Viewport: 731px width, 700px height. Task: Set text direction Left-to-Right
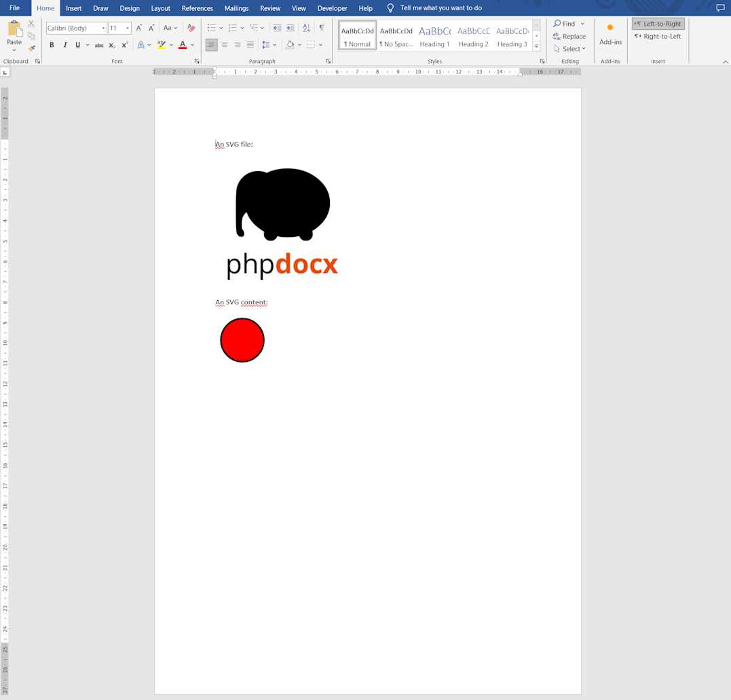pos(658,24)
